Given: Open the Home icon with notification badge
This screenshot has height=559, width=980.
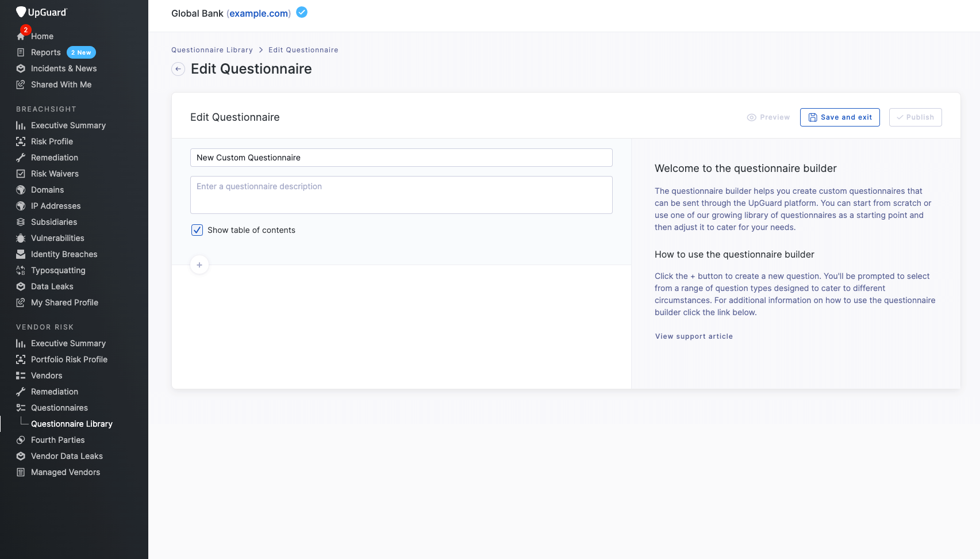Looking at the screenshot, I should click(x=21, y=36).
